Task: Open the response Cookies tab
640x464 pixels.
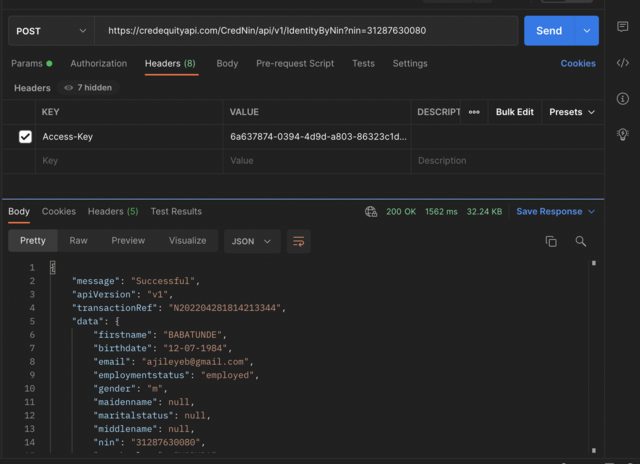Action: [59, 211]
